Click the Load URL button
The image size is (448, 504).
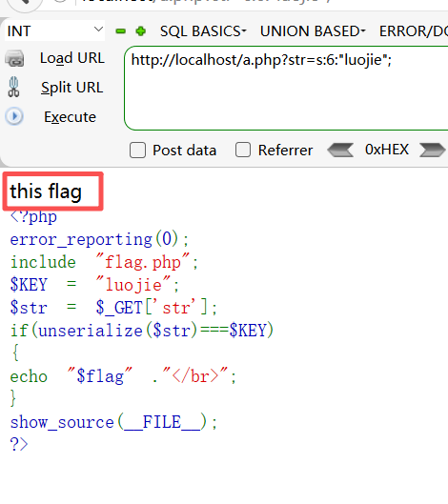click(72, 58)
